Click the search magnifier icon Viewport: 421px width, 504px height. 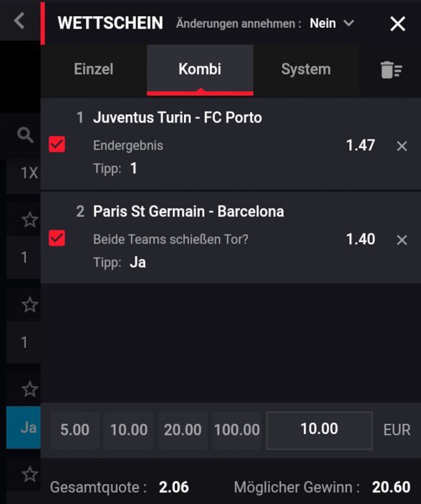25,135
